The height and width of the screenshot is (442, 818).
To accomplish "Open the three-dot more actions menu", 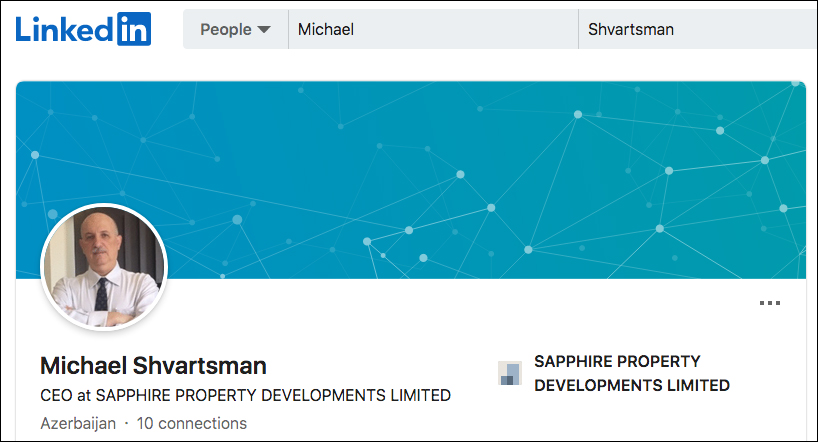I will click(x=769, y=303).
